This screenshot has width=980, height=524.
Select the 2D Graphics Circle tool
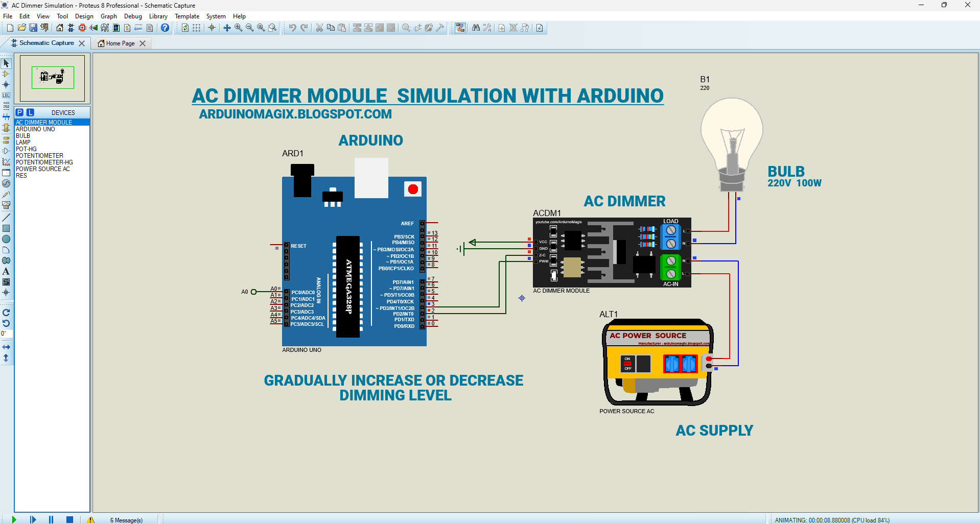6,239
